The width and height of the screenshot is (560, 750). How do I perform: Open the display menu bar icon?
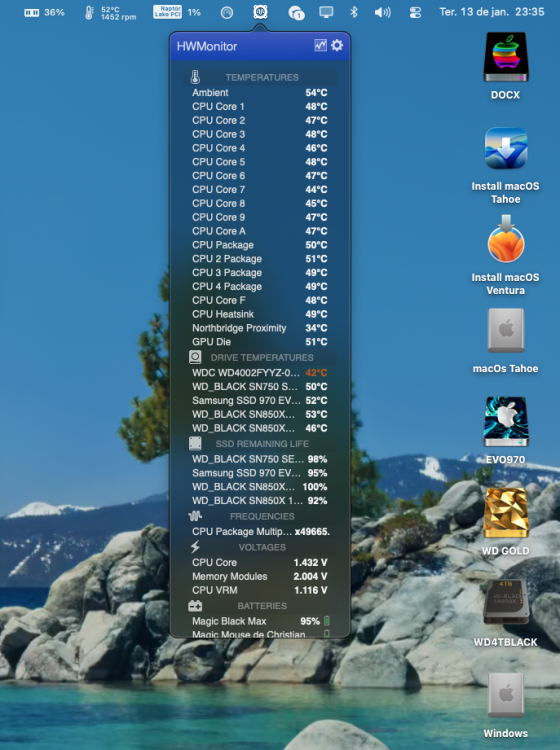(326, 12)
